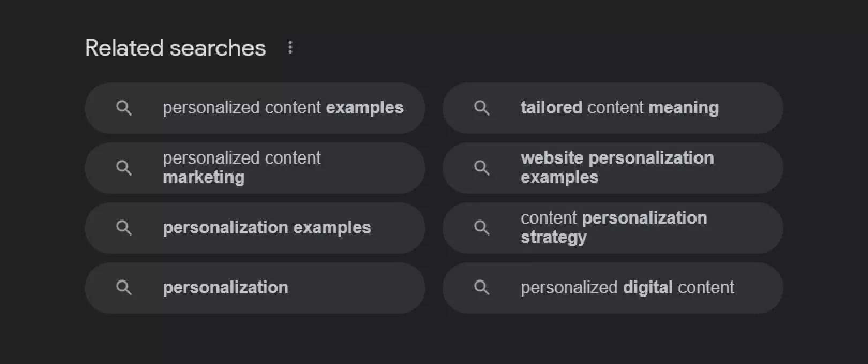
Task: Select 'personalized content marketing' related search
Action: click(242, 168)
